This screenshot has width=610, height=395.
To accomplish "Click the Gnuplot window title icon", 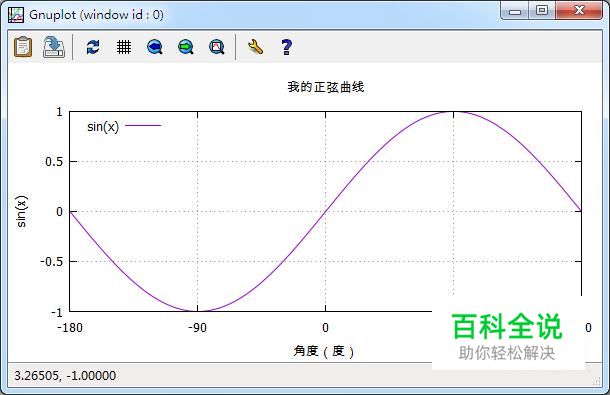I will (16, 15).
